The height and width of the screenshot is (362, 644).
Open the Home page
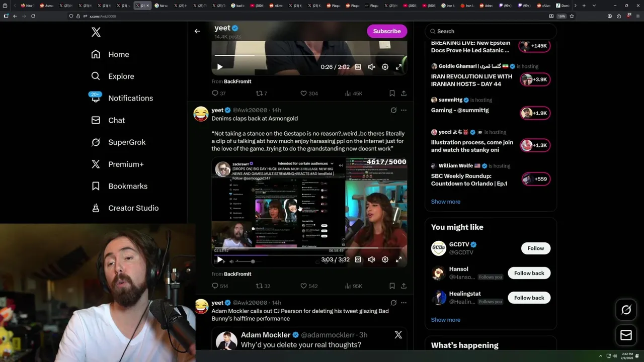tap(110, 54)
